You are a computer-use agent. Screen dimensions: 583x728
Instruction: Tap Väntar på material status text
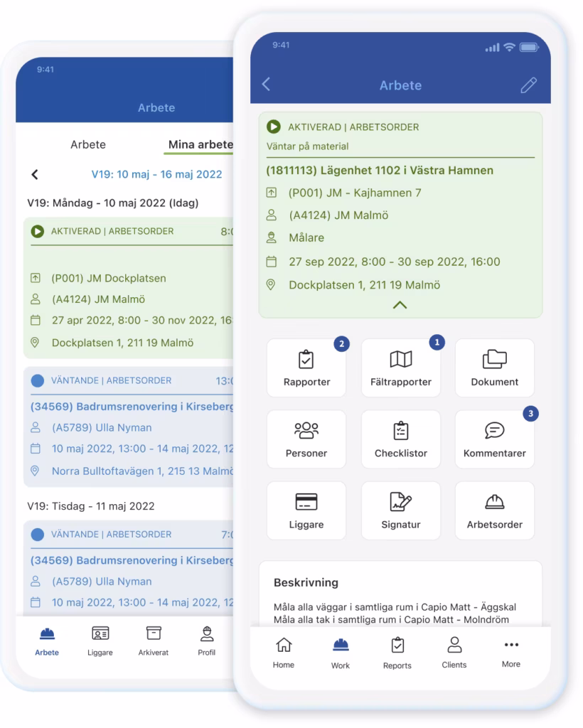(307, 146)
